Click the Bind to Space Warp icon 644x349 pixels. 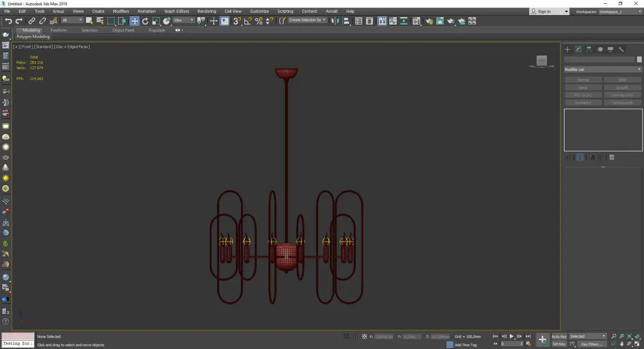click(53, 21)
